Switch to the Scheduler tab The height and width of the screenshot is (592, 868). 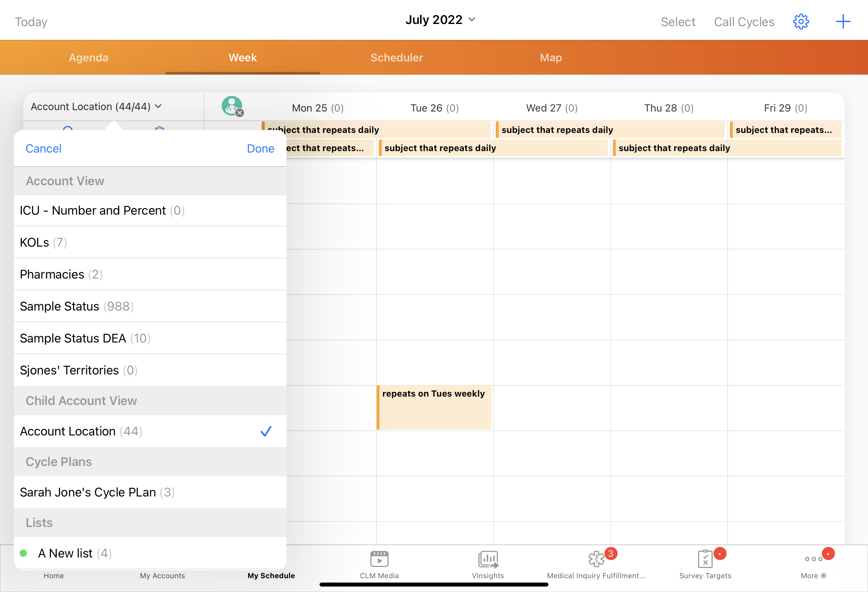coord(396,57)
